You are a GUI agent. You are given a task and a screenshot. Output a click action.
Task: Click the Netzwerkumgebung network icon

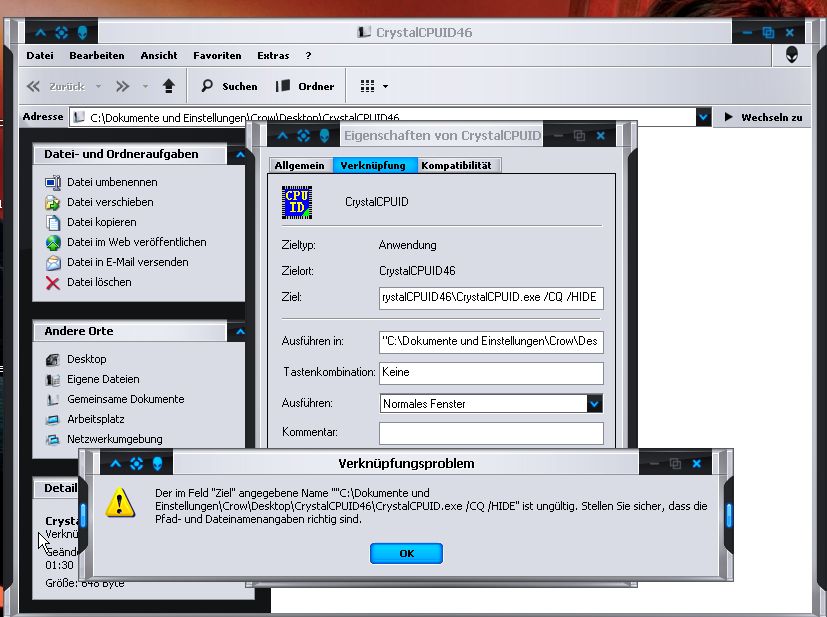click(x=53, y=439)
